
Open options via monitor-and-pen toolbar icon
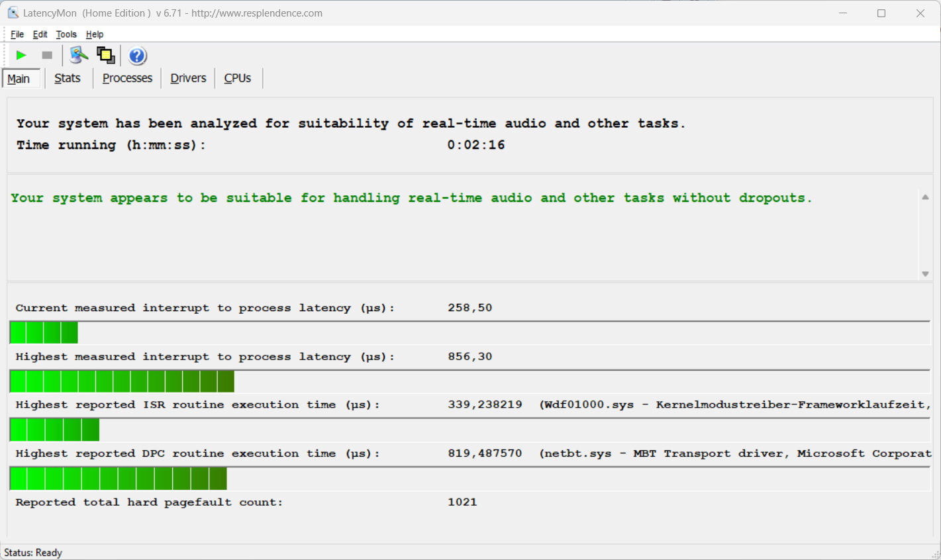(x=78, y=56)
